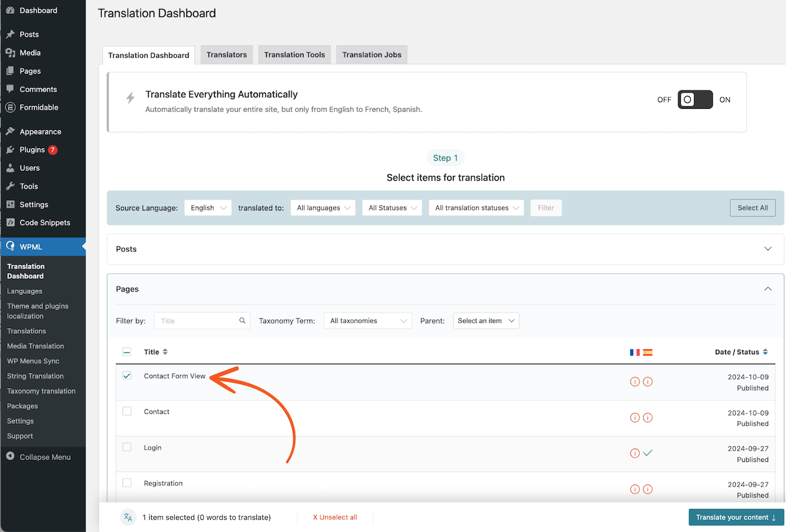Click the Unselect all link
The width and height of the screenshot is (786, 532).
coord(335,517)
